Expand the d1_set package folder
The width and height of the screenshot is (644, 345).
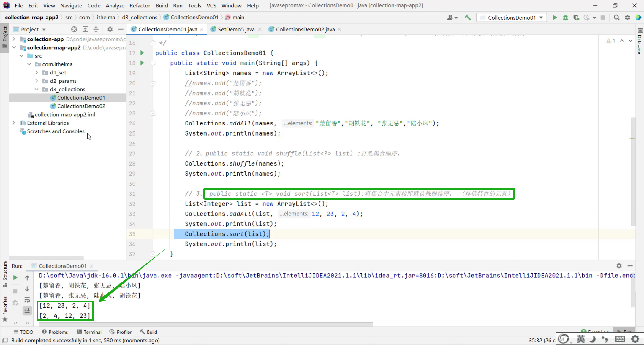[x=37, y=73]
